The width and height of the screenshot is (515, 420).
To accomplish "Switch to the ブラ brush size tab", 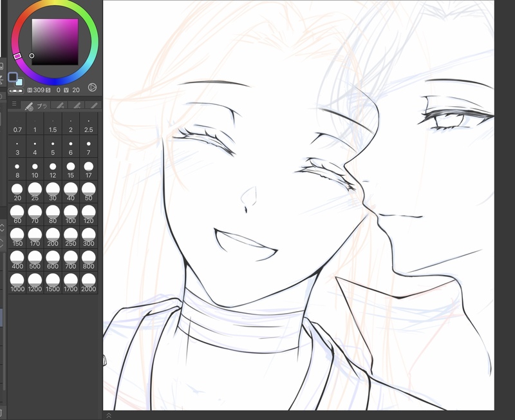I will 36,106.
